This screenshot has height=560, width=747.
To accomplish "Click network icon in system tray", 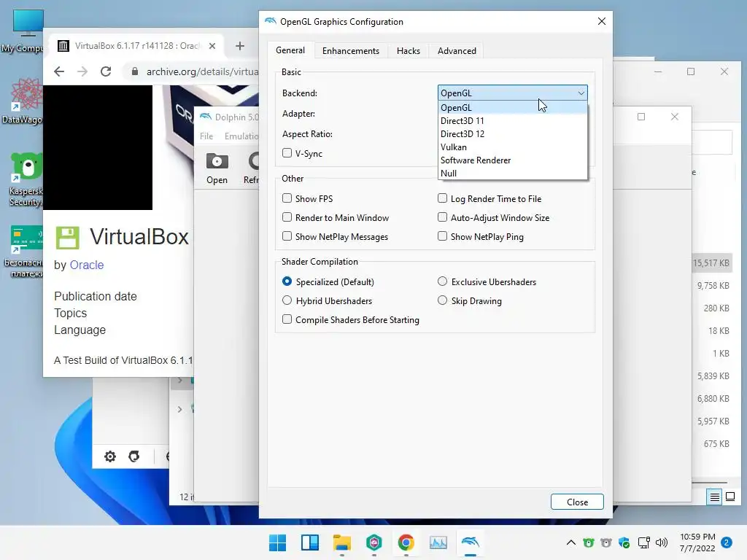I will 643,542.
